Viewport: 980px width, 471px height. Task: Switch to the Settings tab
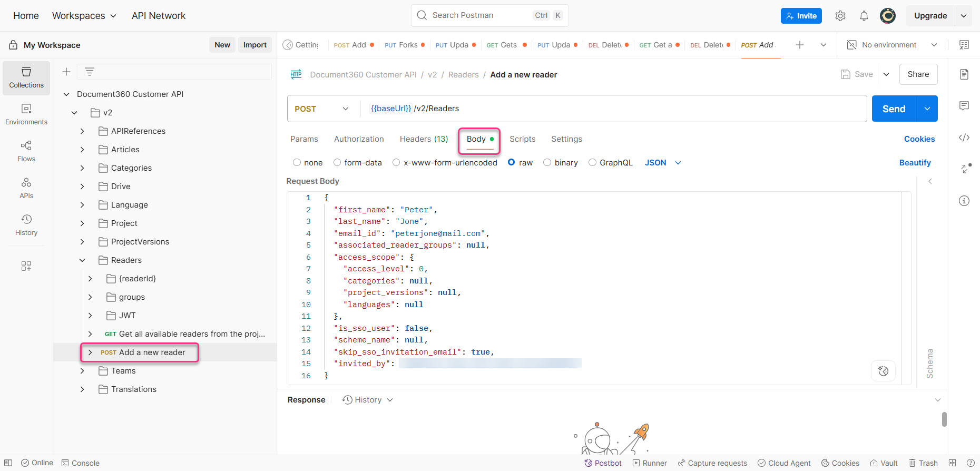click(566, 139)
